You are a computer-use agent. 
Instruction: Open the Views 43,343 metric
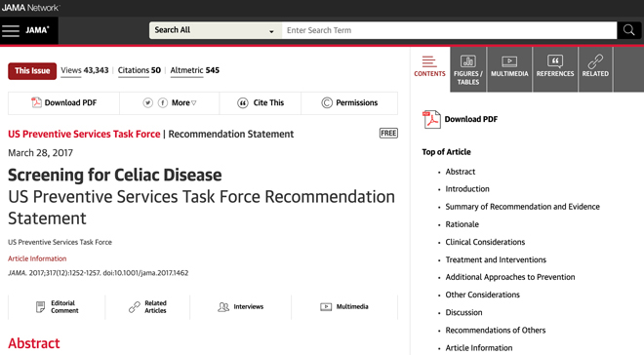[85, 70]
